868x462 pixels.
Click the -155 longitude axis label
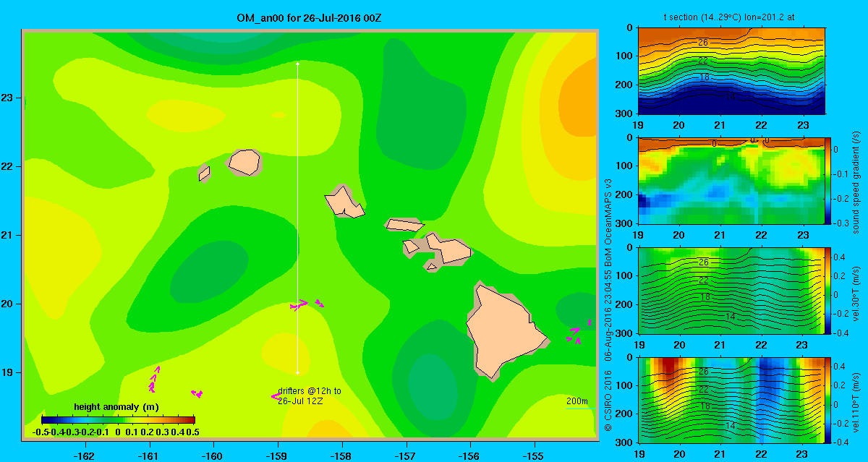534,456
